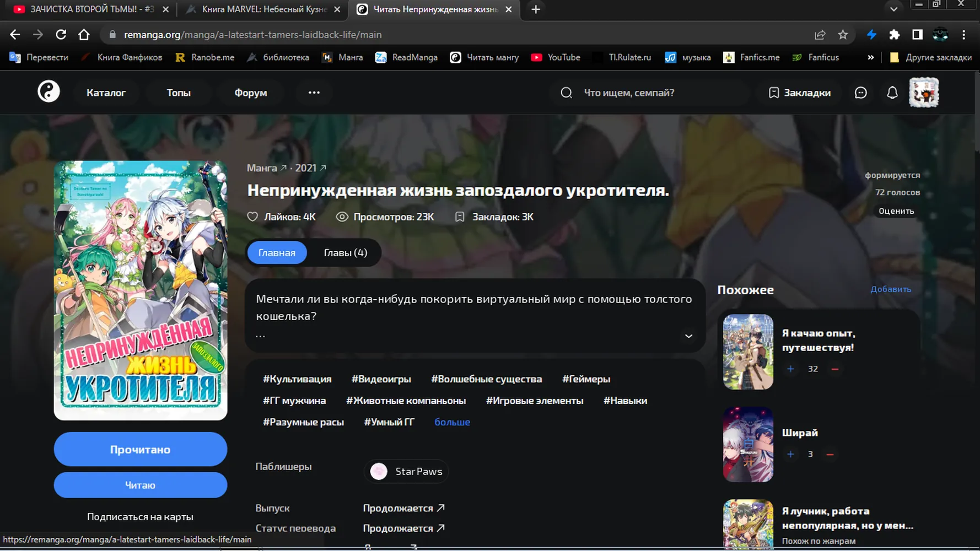Open the #Геймеры tag
The image size is (980, 551).
[586, 379]
